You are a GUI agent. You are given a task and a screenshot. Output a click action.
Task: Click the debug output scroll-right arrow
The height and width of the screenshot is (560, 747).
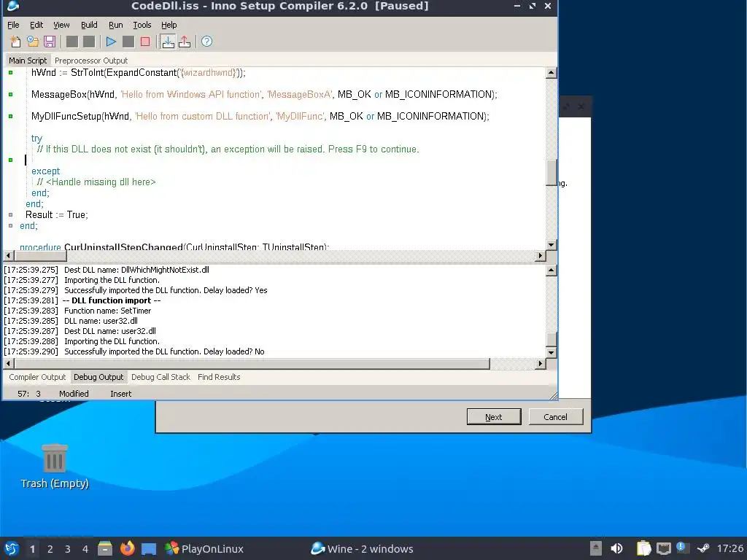540,364
